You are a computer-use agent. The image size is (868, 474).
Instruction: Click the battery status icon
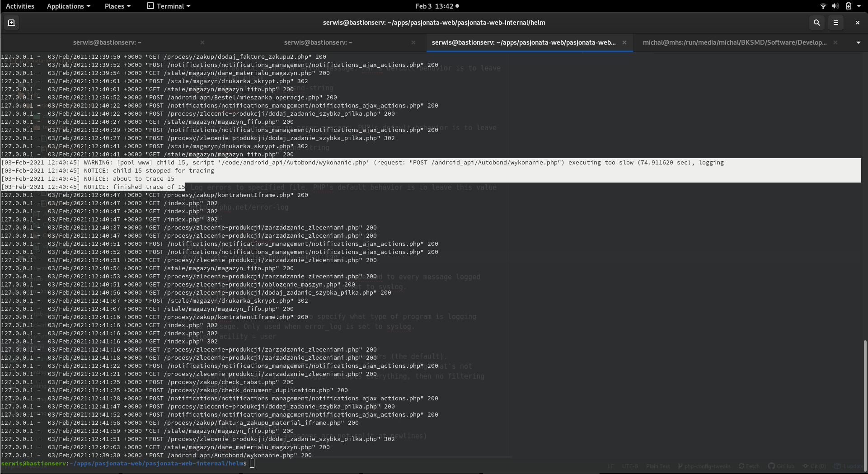point(848,6)
